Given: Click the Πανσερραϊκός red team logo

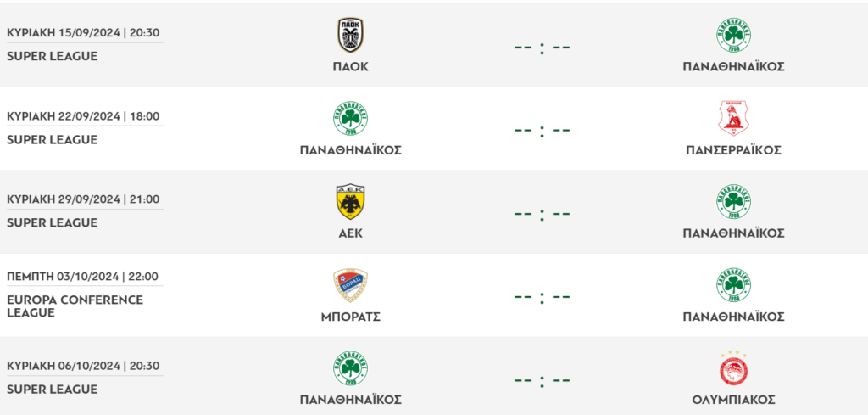Looking at the screenshot, I should pyautogui.click(x=733, y=119).
